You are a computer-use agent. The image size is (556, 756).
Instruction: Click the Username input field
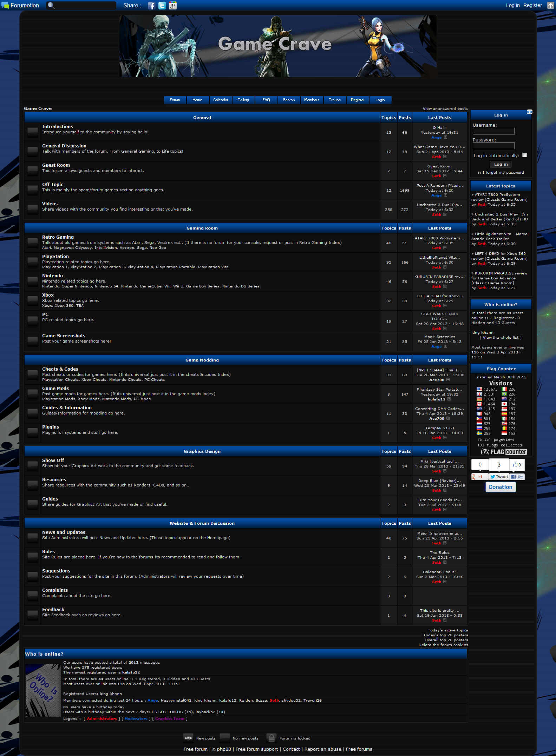point(493,131)
